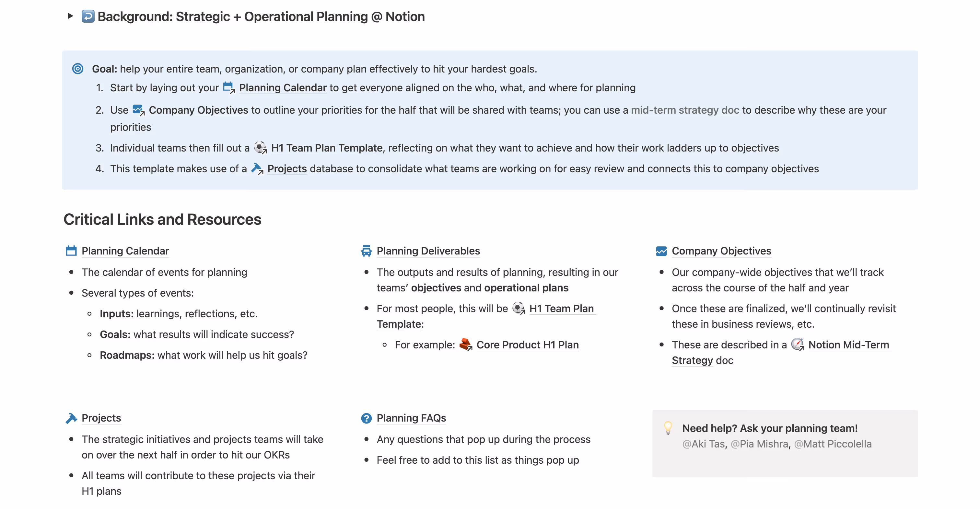Open the Planning Calendar link in step one

[283, 87]
